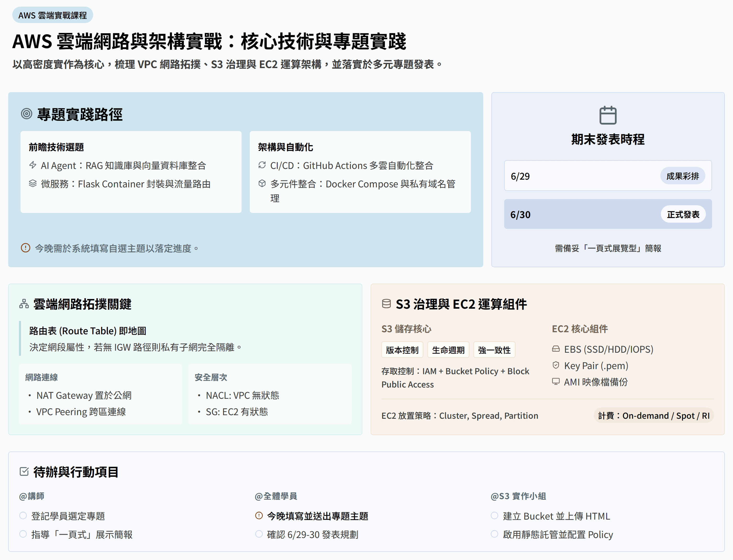Click the checkbox icon beside 待辦與行動項目
Image resolution: width=733 pixels, height=560 pixels.
click(24, 472)
